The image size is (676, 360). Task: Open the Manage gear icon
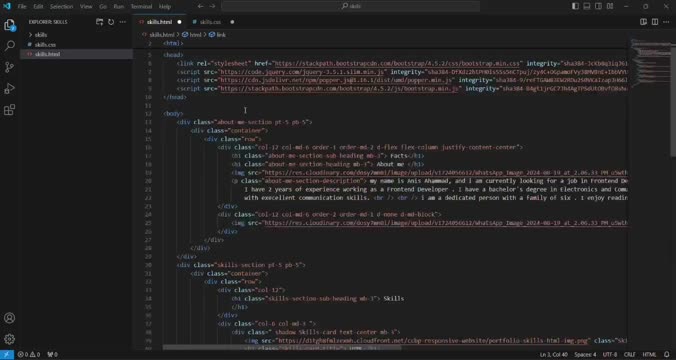9,339
